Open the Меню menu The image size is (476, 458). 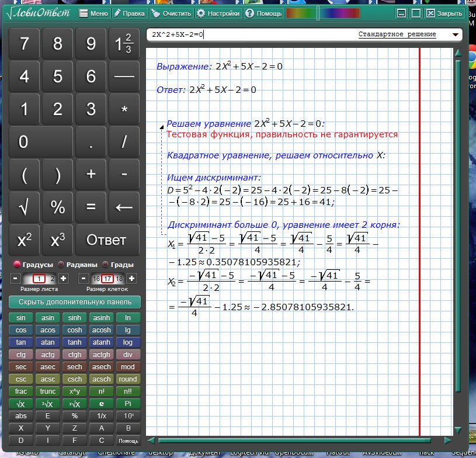click(92, 13)
